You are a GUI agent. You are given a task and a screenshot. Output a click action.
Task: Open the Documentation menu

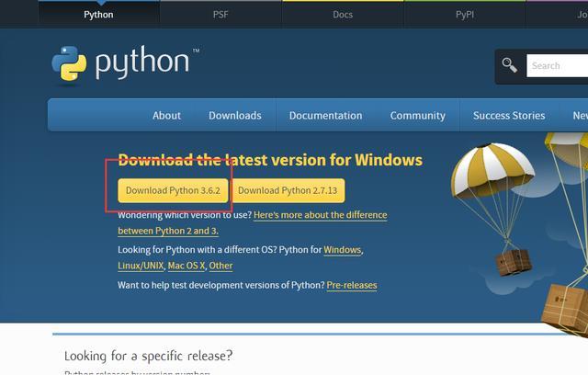[x=325, y=116]
